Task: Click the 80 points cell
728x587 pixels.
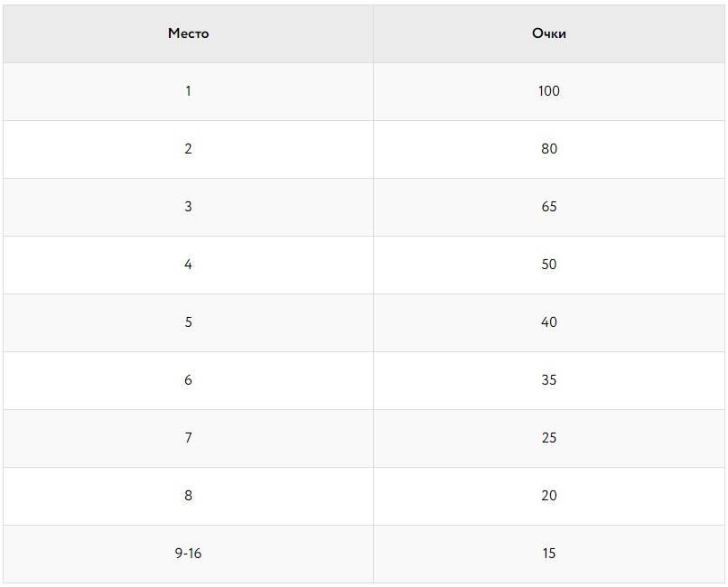Action: [x=549, y=149]
